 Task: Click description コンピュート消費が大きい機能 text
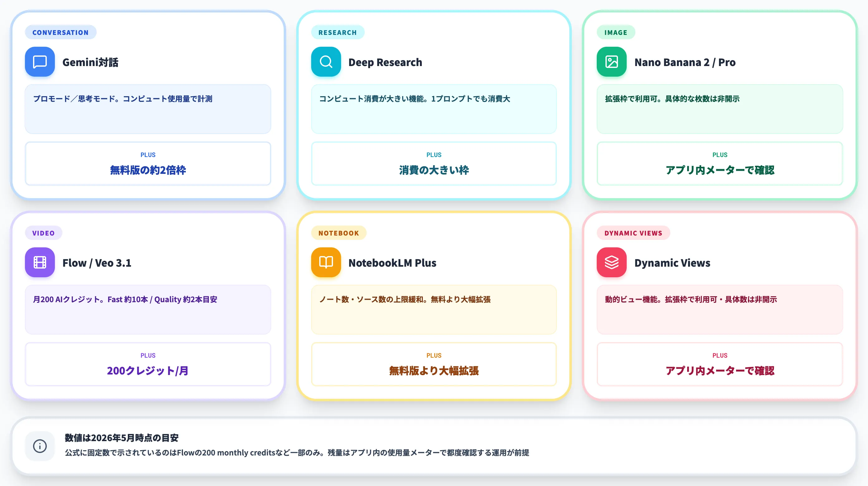(414, 99)
